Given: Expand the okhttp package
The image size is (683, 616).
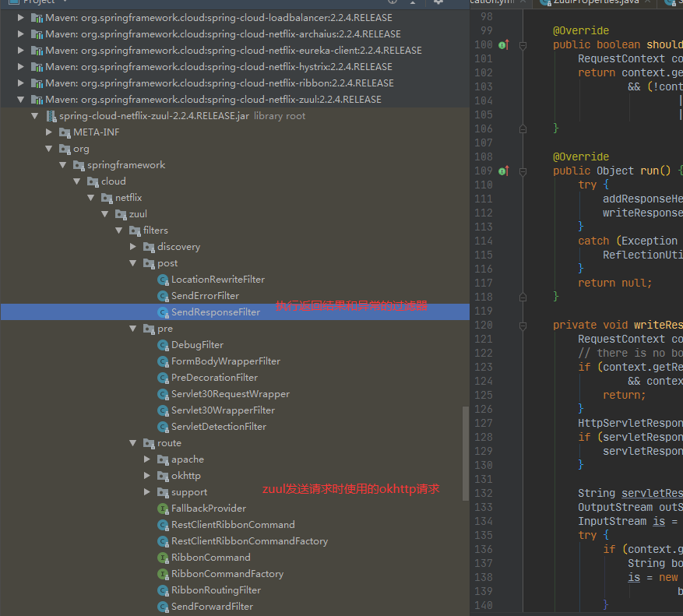Looking at the screenshot, I should coord(146,476).
